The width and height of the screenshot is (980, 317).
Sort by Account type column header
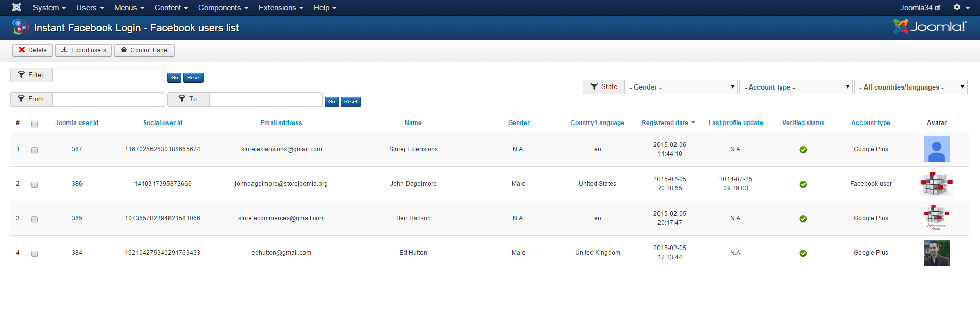point(871,123)
